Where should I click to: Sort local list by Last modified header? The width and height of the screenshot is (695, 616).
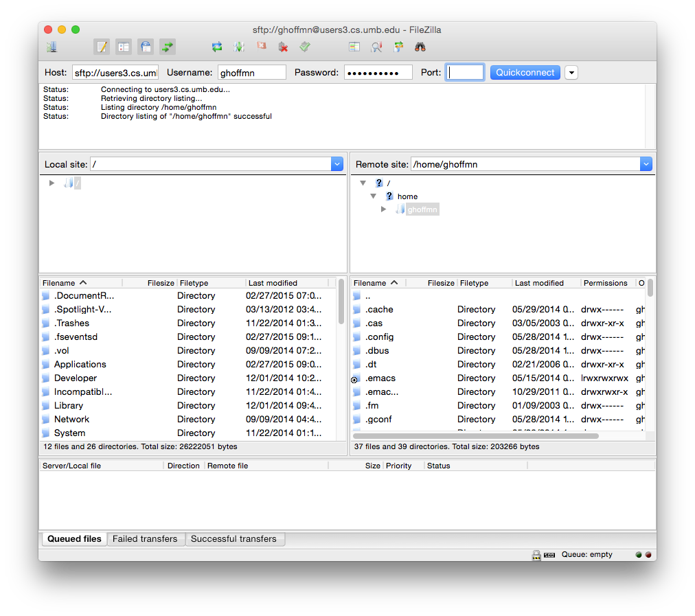tap(287, 283)
